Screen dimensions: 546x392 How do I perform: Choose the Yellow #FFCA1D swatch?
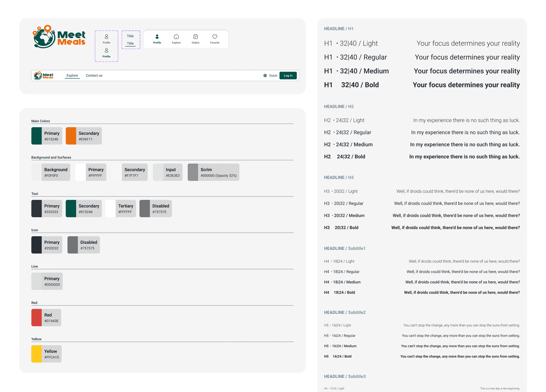(37, 354)
